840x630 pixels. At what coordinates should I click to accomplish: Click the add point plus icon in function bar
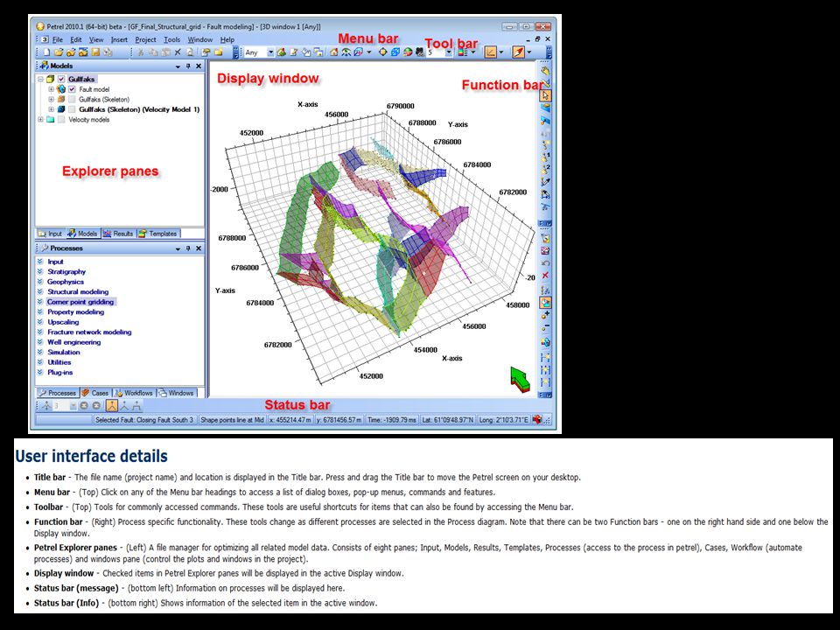pyautogui.click(x=545, y=315)
